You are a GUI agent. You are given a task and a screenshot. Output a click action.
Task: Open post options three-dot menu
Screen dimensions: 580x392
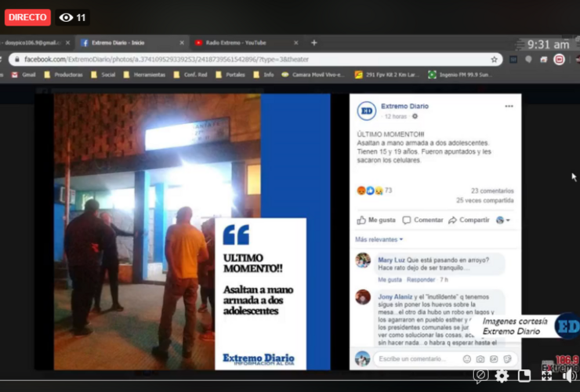pyautogui.click(x=509, y=107)
